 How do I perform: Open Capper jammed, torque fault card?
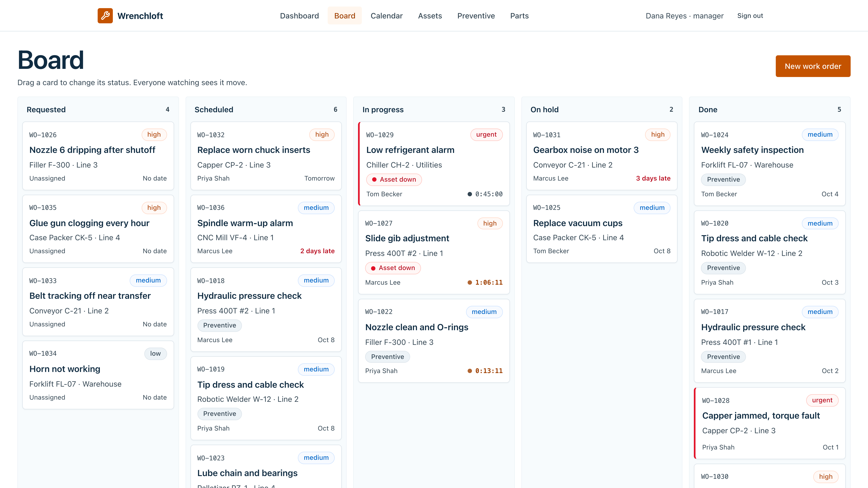(x=770, y=423)
